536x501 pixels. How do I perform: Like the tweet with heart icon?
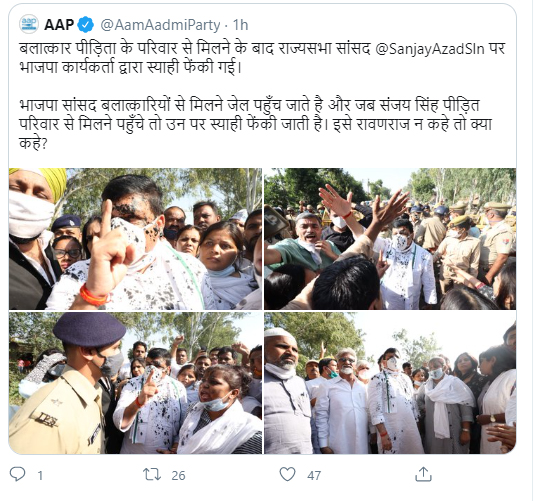(287, 474)
